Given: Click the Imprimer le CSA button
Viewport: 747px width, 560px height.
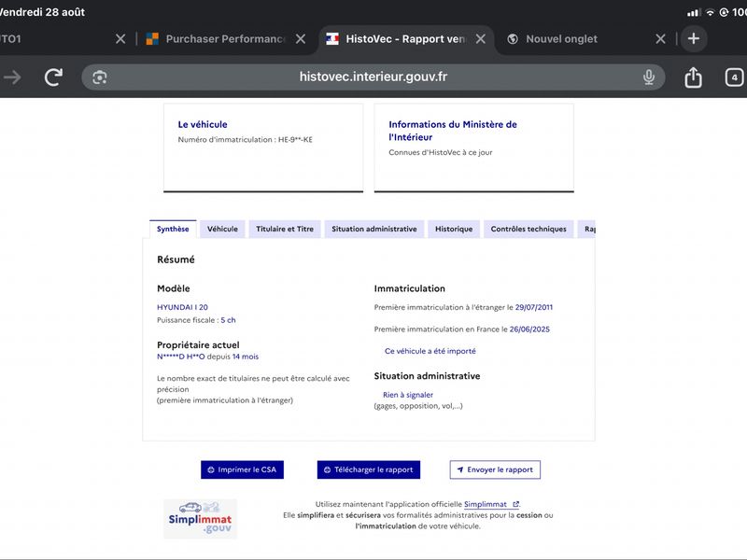Looking at the screenshot, I should tap(242, 469).
